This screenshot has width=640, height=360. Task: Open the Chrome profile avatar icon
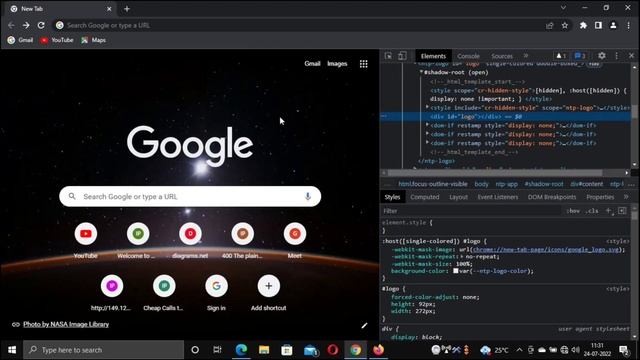[613, 25]
